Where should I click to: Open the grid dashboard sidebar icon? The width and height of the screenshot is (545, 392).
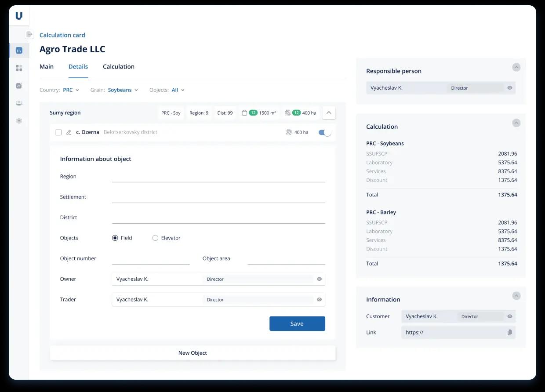[x=19, y=68]
